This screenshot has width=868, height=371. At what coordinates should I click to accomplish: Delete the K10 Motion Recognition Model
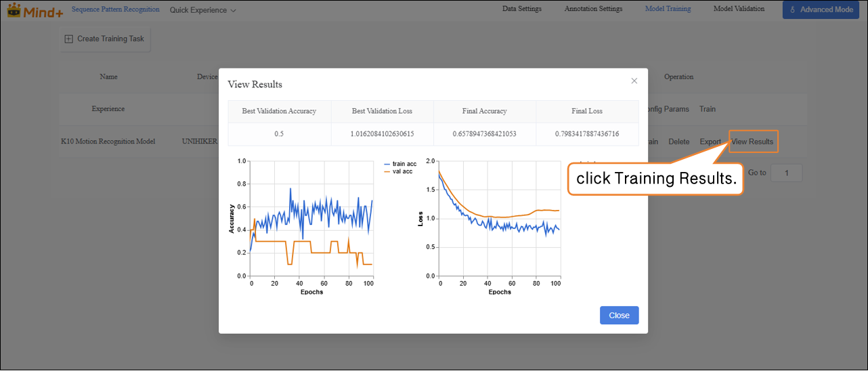pos(678,141)
